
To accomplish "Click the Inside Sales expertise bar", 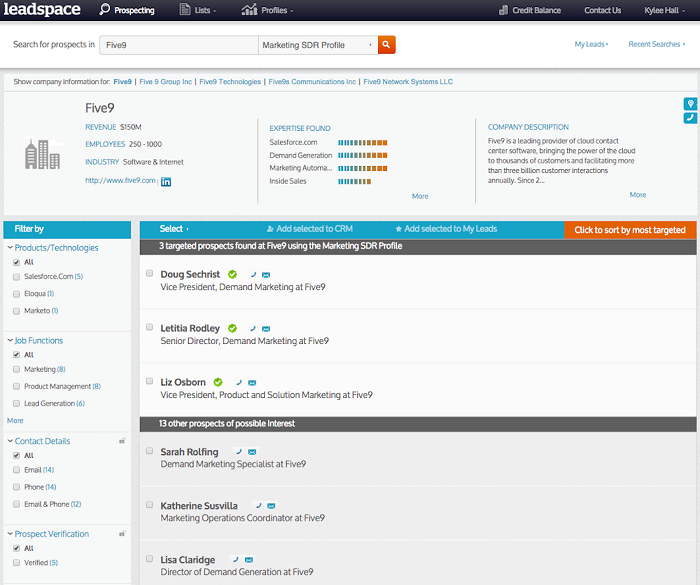I will pyautogui.click(x=354, y=181).
